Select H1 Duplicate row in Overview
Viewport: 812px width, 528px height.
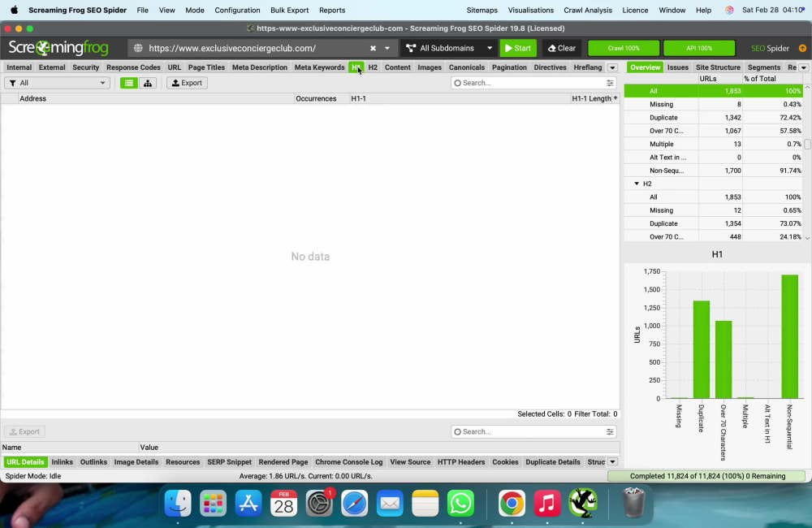[714, 118]
